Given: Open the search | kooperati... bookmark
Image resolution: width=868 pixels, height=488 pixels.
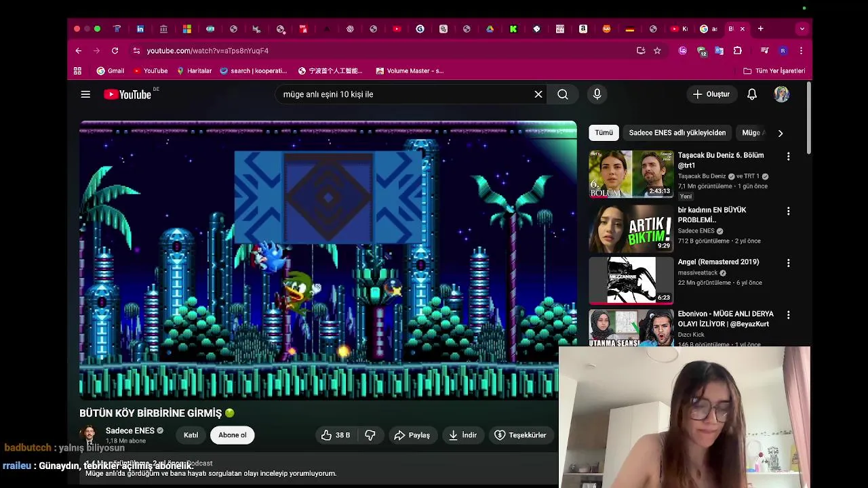Looking at the screenshot, I should coord(254,70).
